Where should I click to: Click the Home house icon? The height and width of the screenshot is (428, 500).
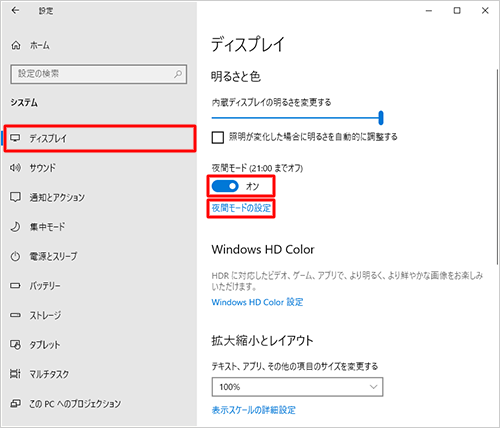(x=16, y=45)
